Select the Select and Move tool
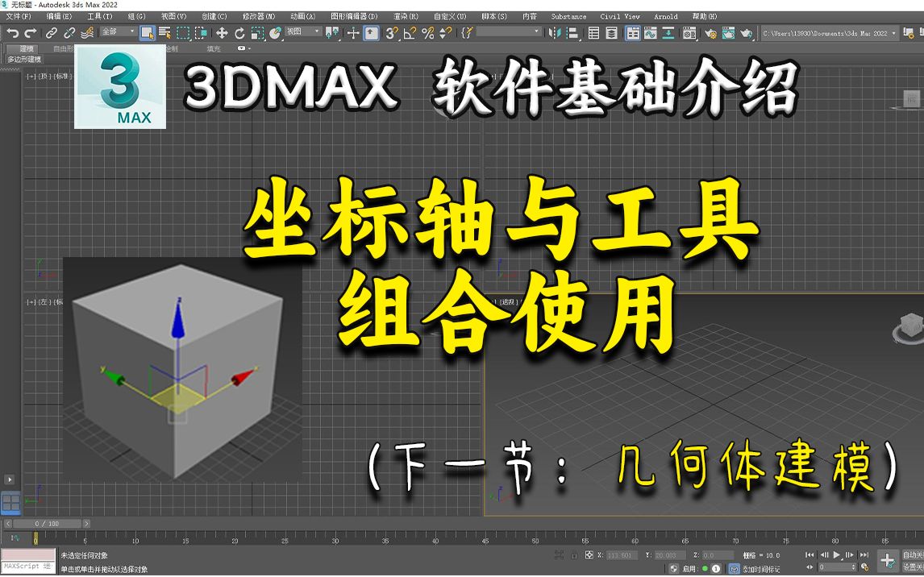 [221, 32]
